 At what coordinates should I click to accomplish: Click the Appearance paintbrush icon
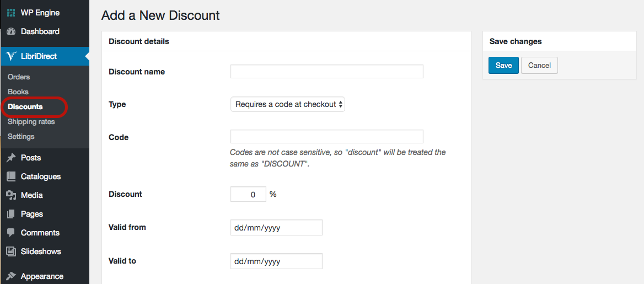coord(11,276)
